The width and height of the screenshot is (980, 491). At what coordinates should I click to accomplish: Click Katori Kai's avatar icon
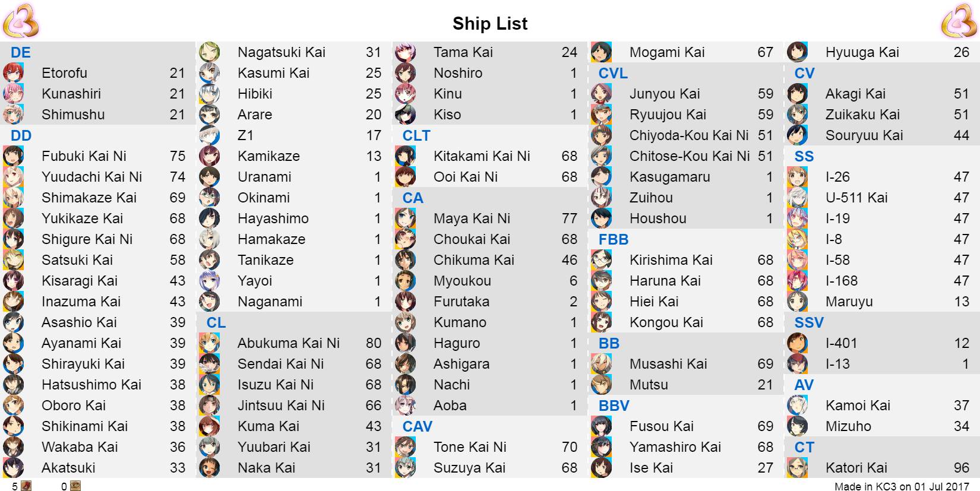797,468
